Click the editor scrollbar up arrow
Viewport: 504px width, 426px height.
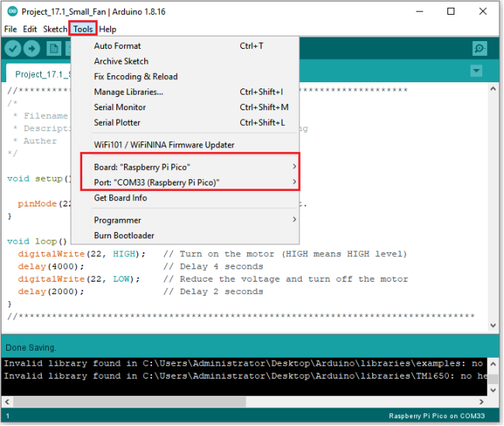[492, 89]
